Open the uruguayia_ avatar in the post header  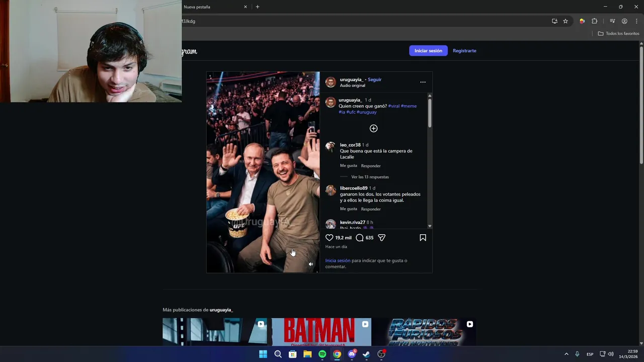(331, 82)
